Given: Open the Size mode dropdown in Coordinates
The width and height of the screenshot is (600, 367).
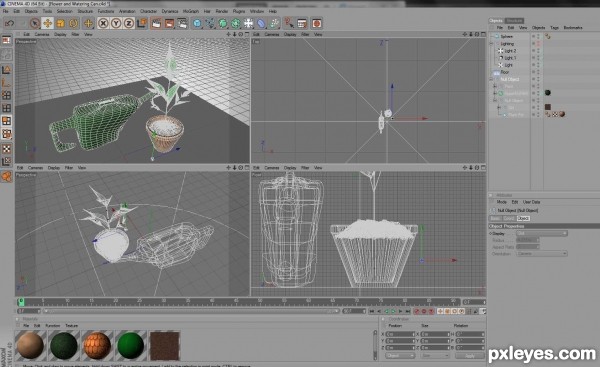Looking at the screenshot, I should [435, 356].
